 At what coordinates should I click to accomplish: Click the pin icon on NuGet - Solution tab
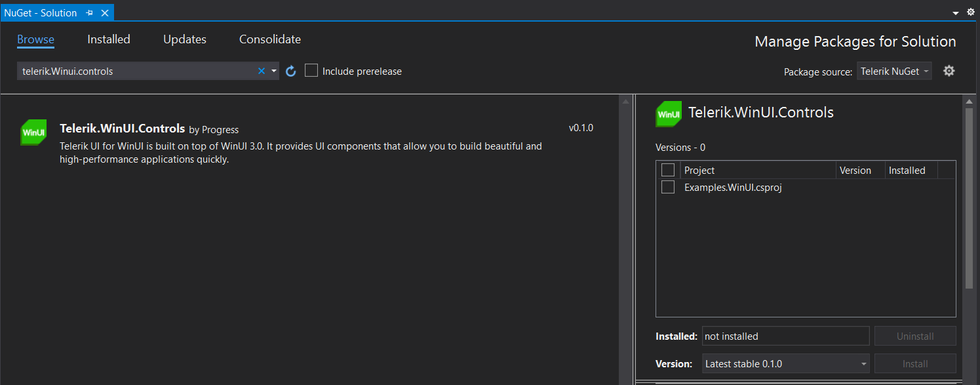pyautogui.click(x=90, y=12)
